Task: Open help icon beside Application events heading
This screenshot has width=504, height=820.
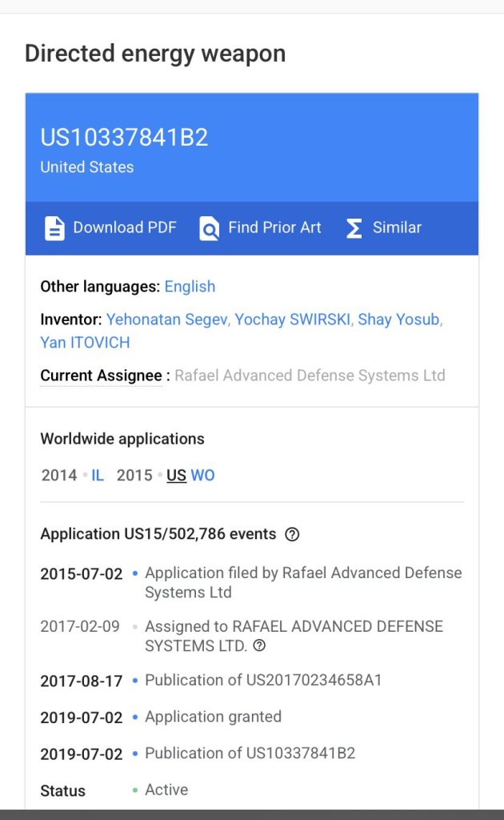Action: pyautogui.click(x=292, y=534)
